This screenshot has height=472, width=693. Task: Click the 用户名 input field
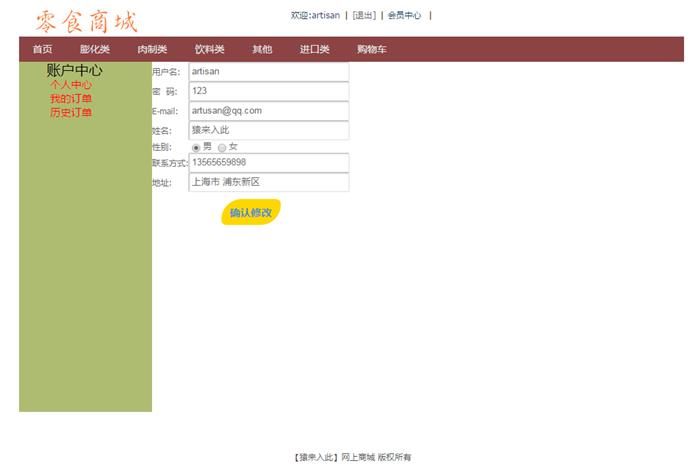tap(268, 72)
